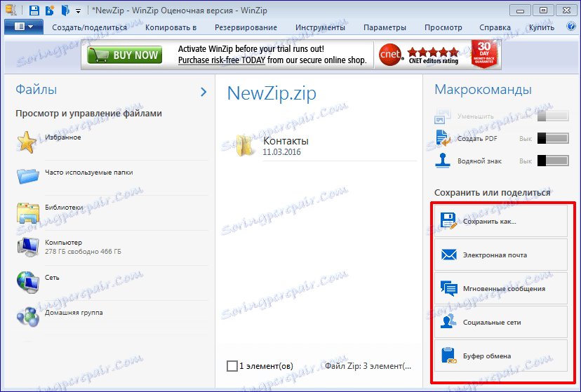The height and width of the screenshot is (392, 581).
Task: Click the Компьютер monitor icon
Action: click(28, 247)
